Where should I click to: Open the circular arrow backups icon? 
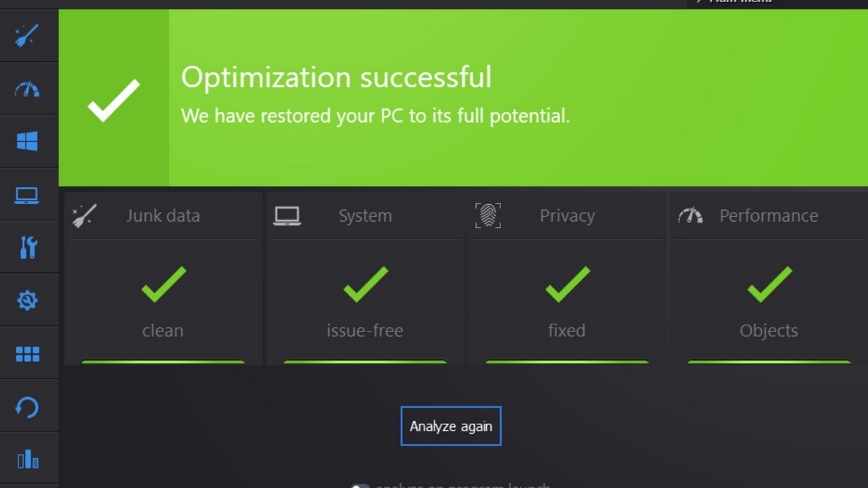27,407
